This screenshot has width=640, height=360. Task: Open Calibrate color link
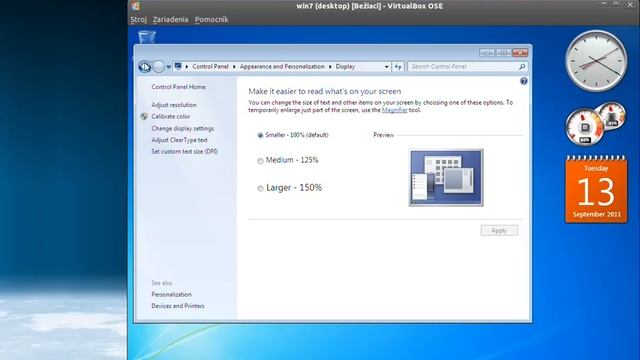pyautogui.click(x=171, y=116)
